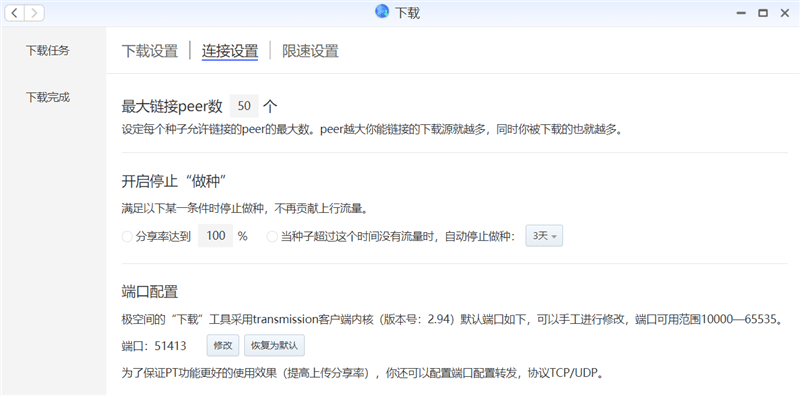Click the globe download app icon in title bar
Screen dimensions: 800x396
(x=382, y=12)
